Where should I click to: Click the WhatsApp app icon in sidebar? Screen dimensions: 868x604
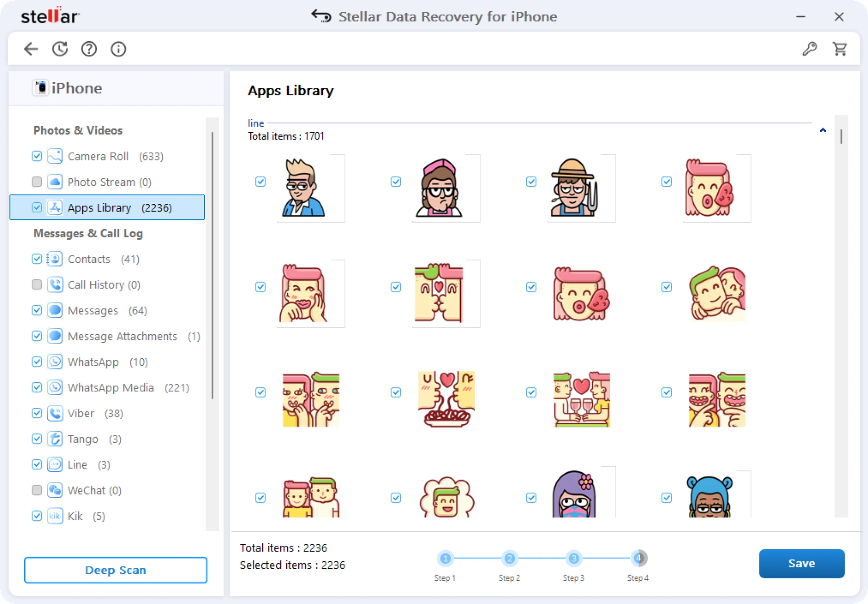click(x=54, y=362)
